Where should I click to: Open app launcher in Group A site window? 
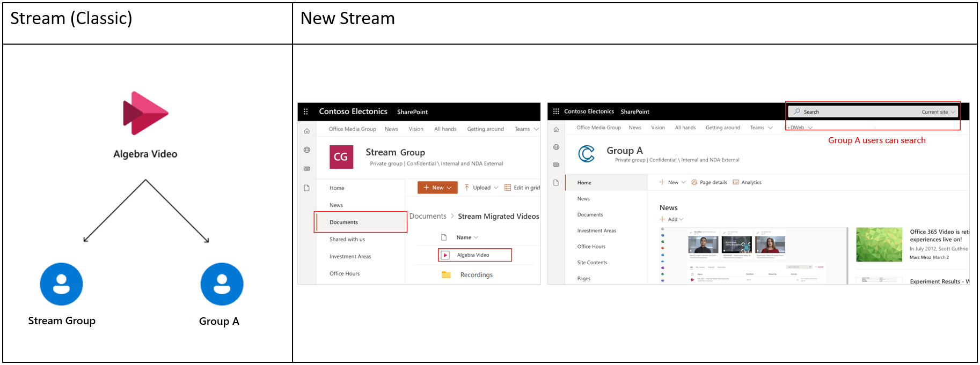pyautogui.click(x=556, y=111)
